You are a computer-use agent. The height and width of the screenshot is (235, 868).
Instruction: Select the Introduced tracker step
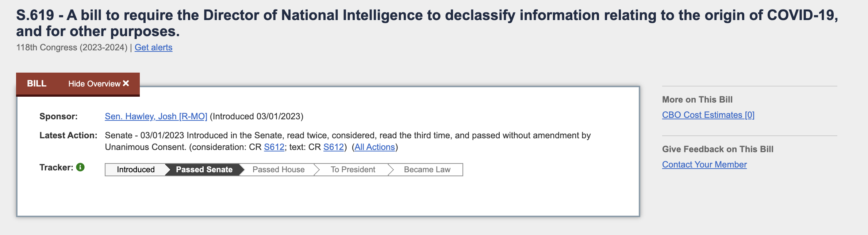tap(135, 169)
